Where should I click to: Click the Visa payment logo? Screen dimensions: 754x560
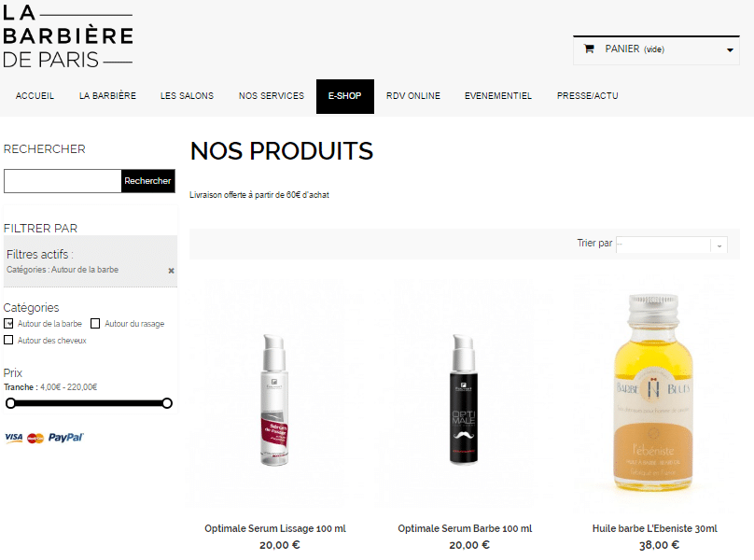(13, 438)
